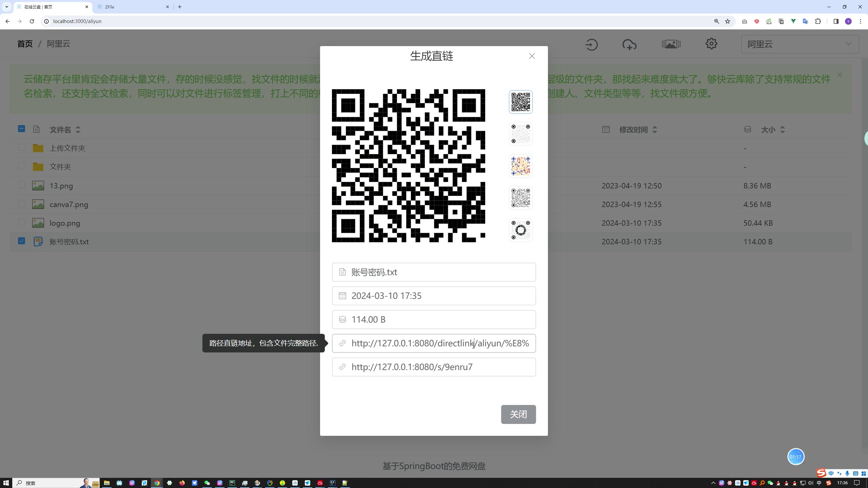The image size is (868, 488).
Task: Click the file size field 114.00 B
Action: click(x=434, y=320)
